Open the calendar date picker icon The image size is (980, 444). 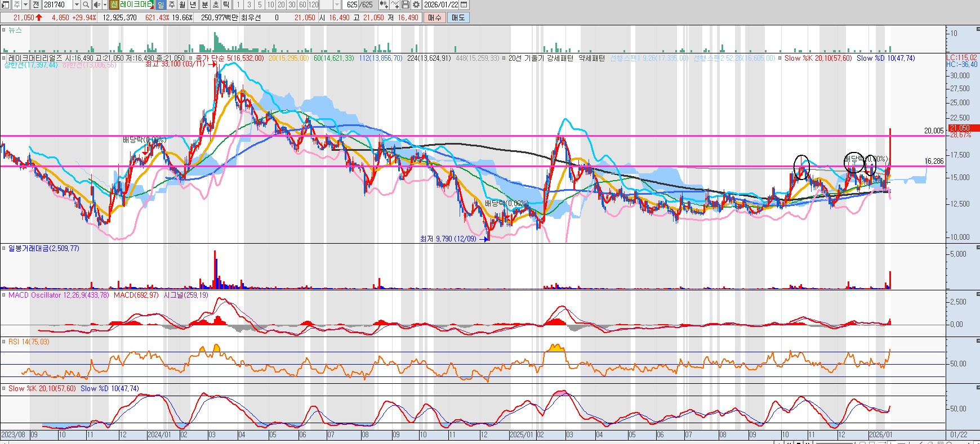(464, 5)
